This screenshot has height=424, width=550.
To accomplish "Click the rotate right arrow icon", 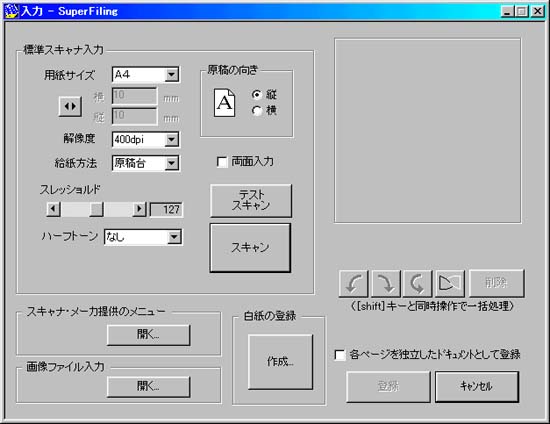I will 386,283.
